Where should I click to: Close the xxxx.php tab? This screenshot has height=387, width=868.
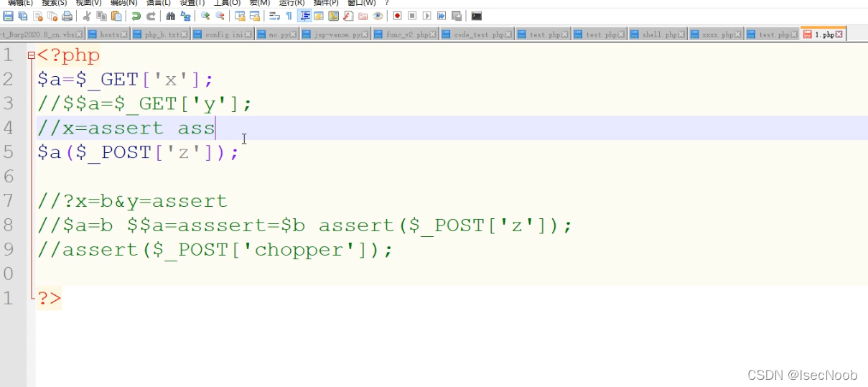pos(738,34)
